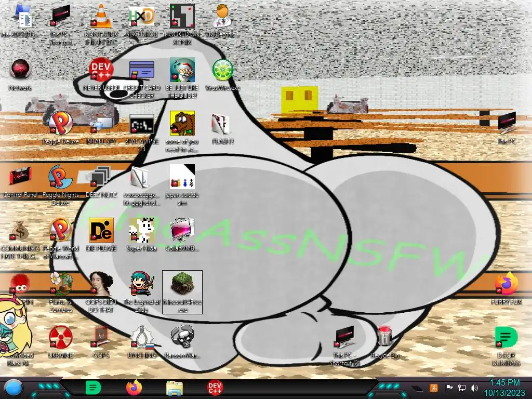Open the DIE PLEASE De icon

point(101,235)
